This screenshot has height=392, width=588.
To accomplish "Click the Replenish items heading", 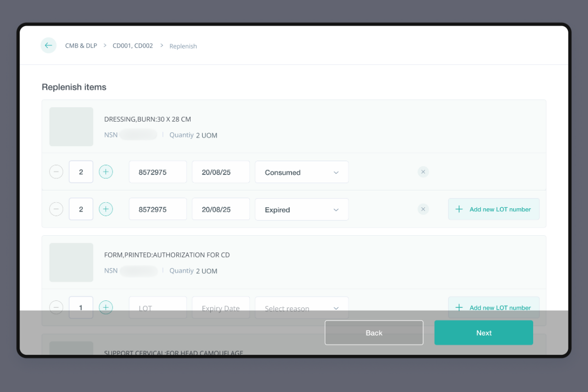I will 74,87.
